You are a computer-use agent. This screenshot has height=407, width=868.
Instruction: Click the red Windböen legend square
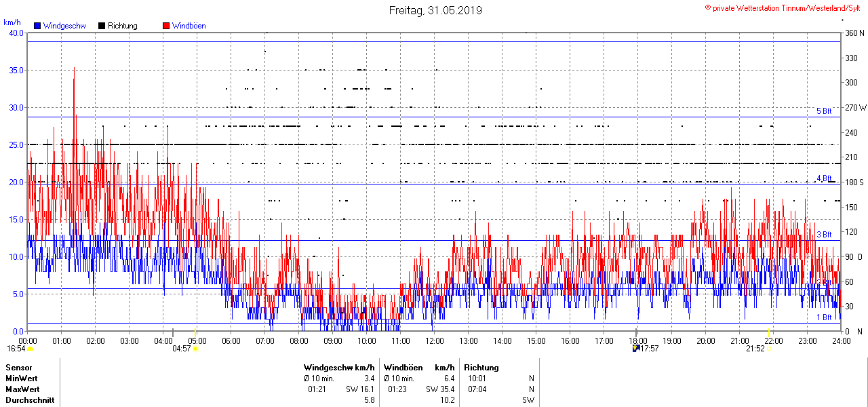[x=166, y=26]
